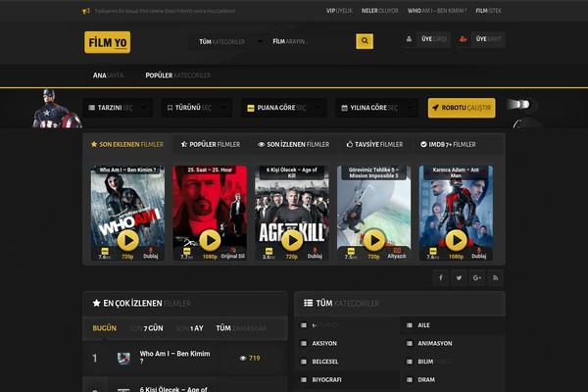Image resolution: width=588 pixels, height=392 pixels.
Task: Click the IMDb badge on Who Am I poster
Action: coord(105,251)
